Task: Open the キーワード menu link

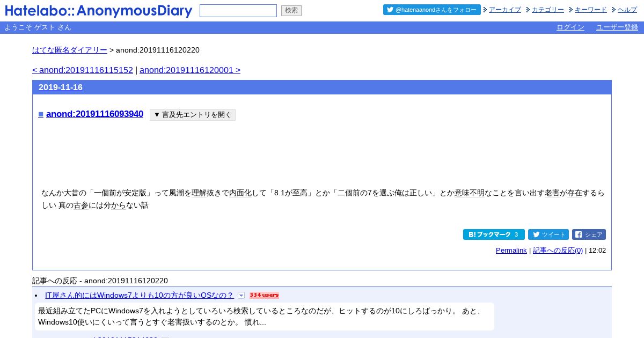Action: (x=591, y=10)
